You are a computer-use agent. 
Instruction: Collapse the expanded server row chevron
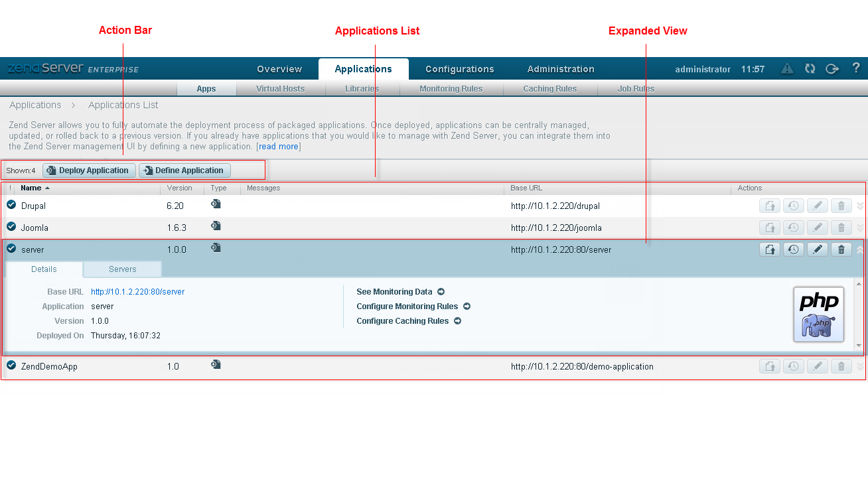[860, 249]
